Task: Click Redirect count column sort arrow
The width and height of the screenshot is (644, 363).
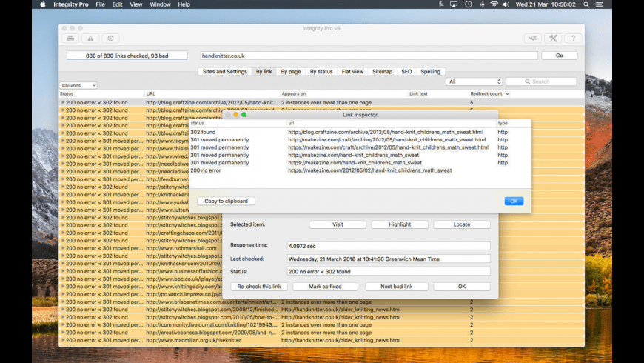Action: 507,94
